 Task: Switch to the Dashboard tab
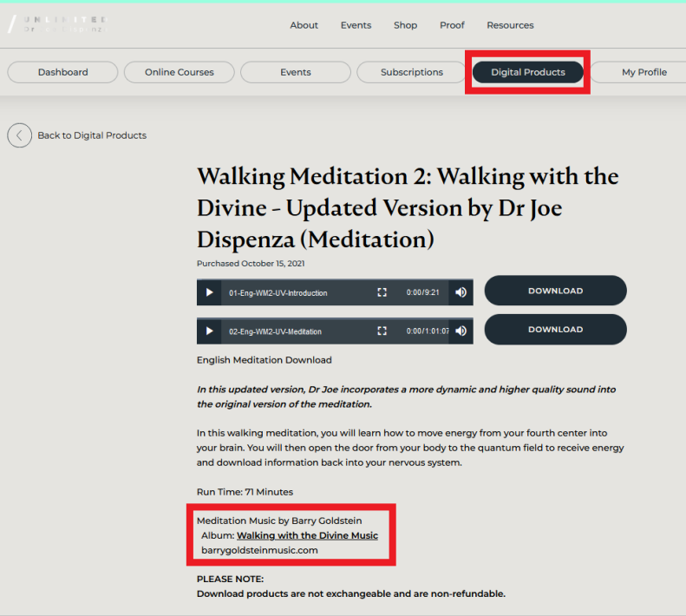(62, 72)
